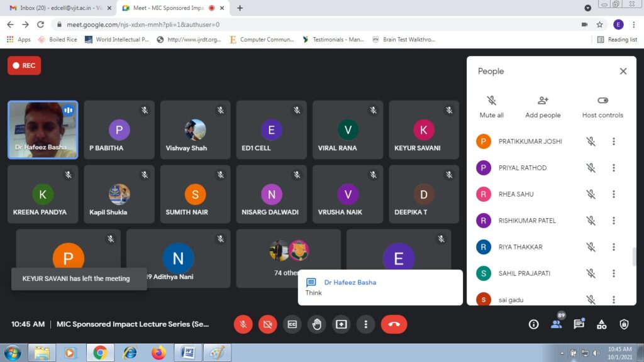Click the Present now screen share icon
Viewport: 644px width, 362px height.
pyautogui.click(x=341, y=324)
